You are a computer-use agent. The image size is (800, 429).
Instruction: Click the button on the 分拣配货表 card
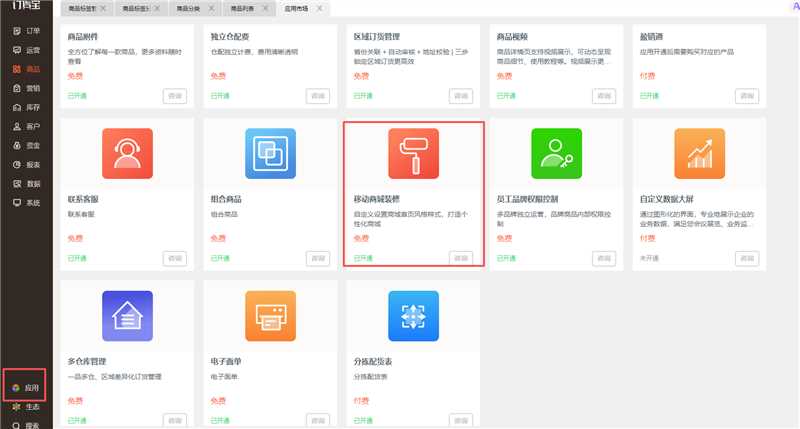[461, 421]
